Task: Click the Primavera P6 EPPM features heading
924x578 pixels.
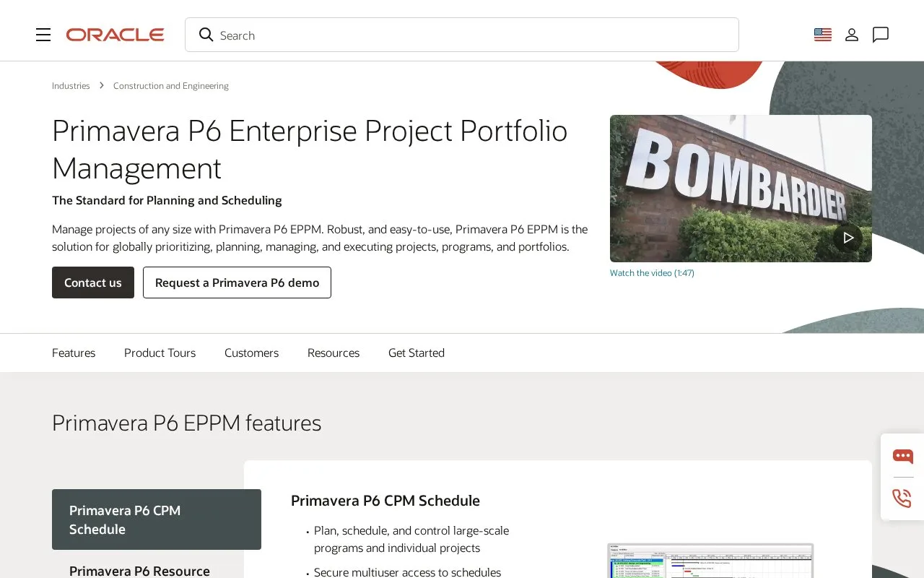Action: click(186, 423)
